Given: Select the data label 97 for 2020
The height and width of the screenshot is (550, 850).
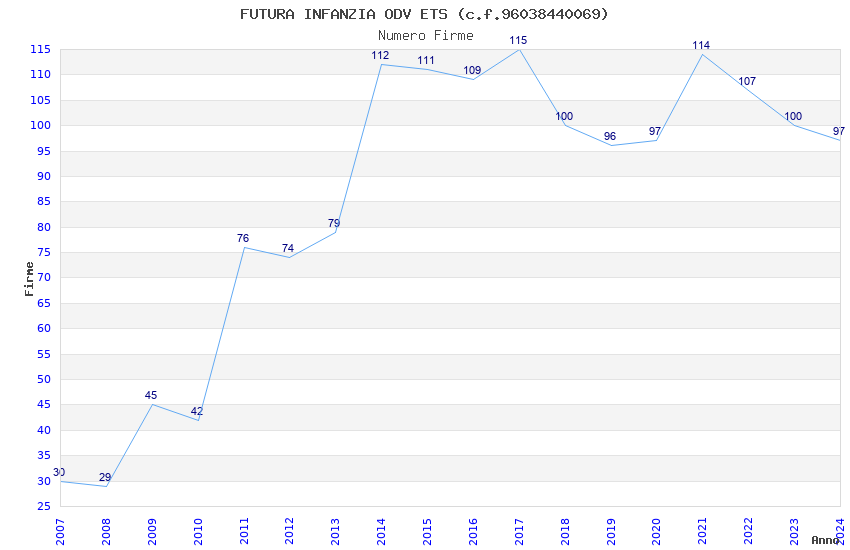Looking at the screenshot, I should 655,131.
